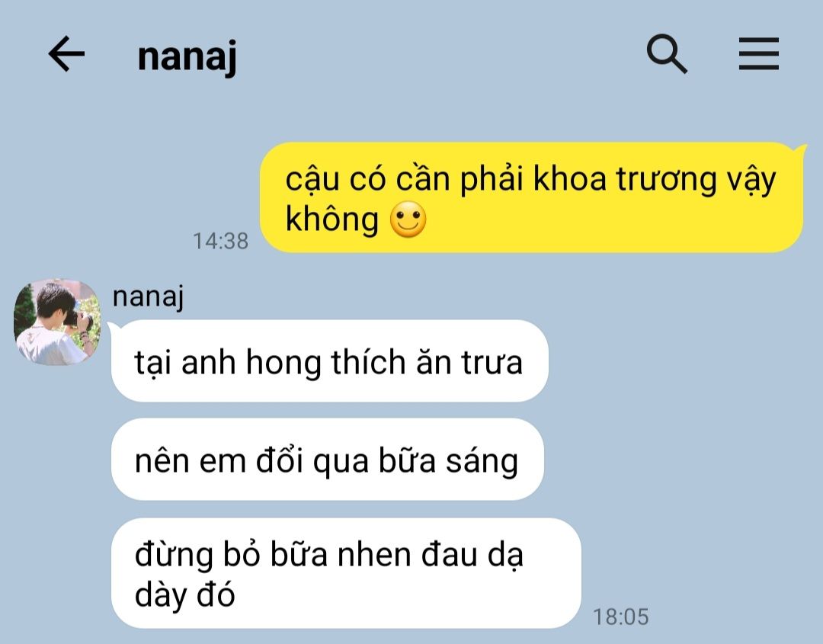
Task: Tap the chat title nanaj in the header
Action: click(x=187, y=56)
